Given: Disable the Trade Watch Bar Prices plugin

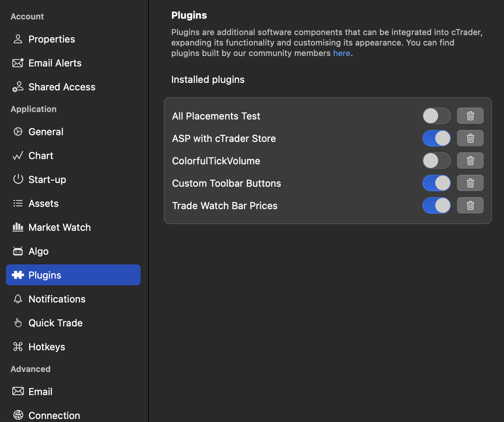Looking at the screenshot, I should [x=436, y=205].
